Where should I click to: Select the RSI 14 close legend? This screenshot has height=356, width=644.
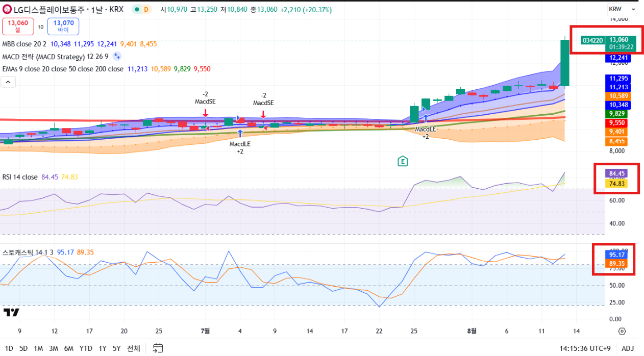pos(20,177)
